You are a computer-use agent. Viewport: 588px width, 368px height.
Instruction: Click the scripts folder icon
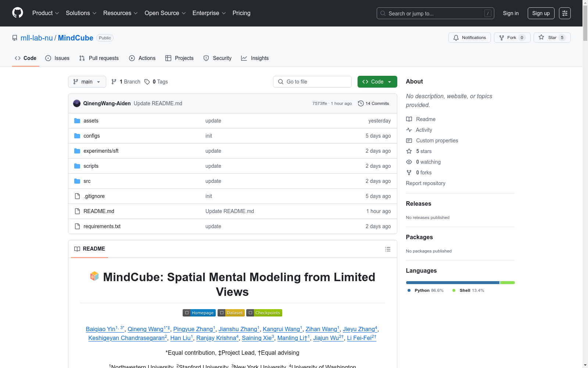pos(77,166)
